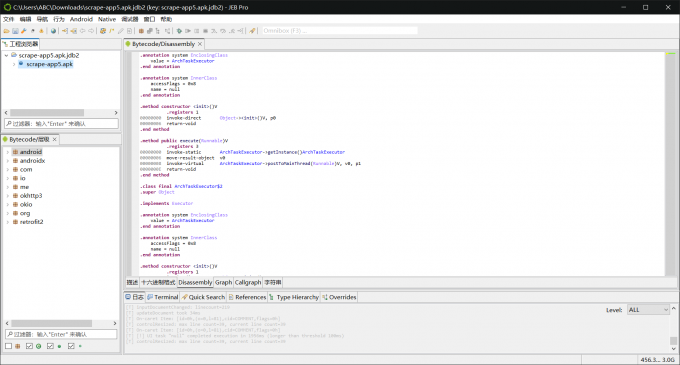Uncheck the methods green-dot filter checkbox

(x=50, y=346)
